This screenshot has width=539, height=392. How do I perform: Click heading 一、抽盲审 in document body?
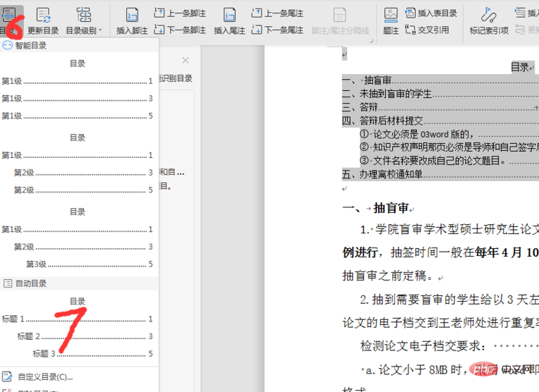375,208
